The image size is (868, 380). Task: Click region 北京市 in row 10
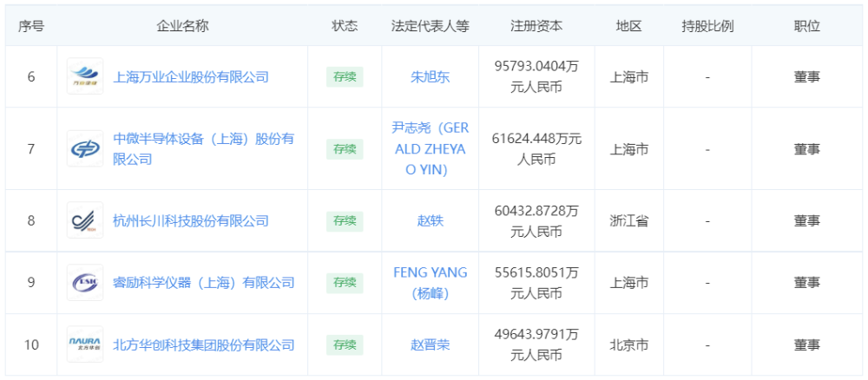tap(628, 345)
